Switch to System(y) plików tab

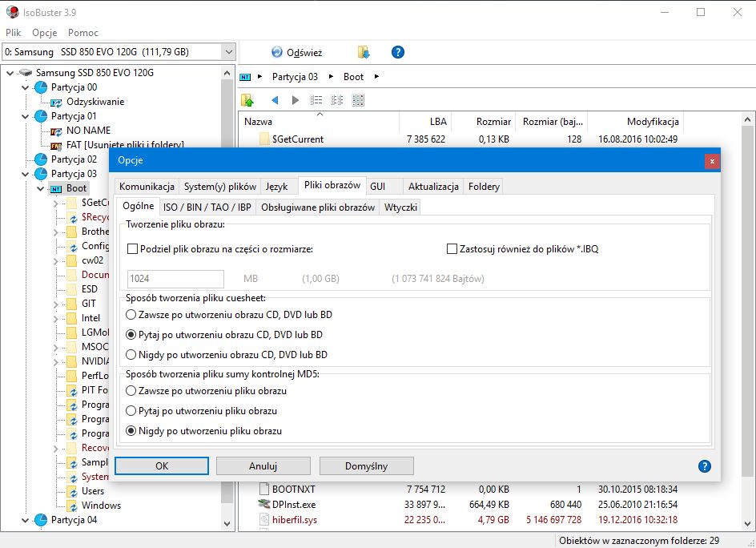(x=220, y=187)
